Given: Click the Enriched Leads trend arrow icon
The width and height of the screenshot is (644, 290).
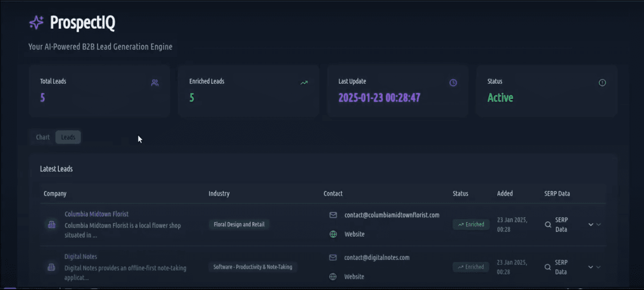Looking at the screenshot, I should (304, 83).
